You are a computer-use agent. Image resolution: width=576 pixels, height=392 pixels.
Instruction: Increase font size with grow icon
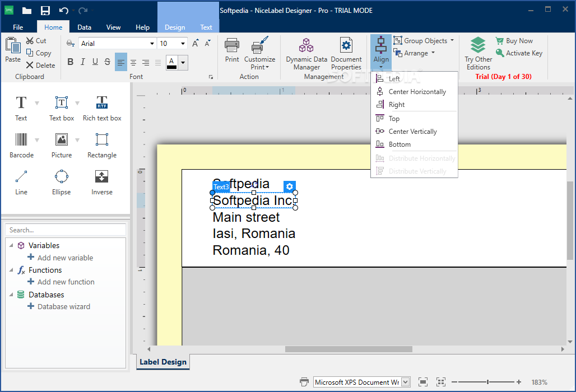point(196,43)
